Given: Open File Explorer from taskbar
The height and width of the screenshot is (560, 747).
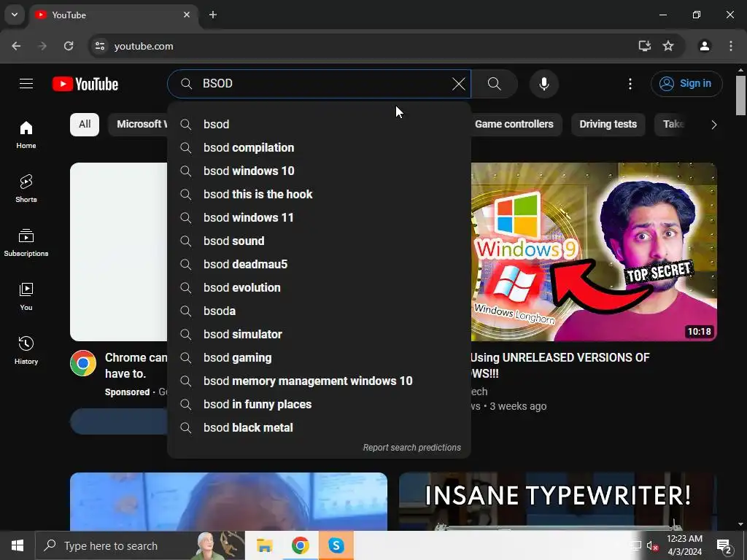Looking at the screenshot, I should [264, 545].
